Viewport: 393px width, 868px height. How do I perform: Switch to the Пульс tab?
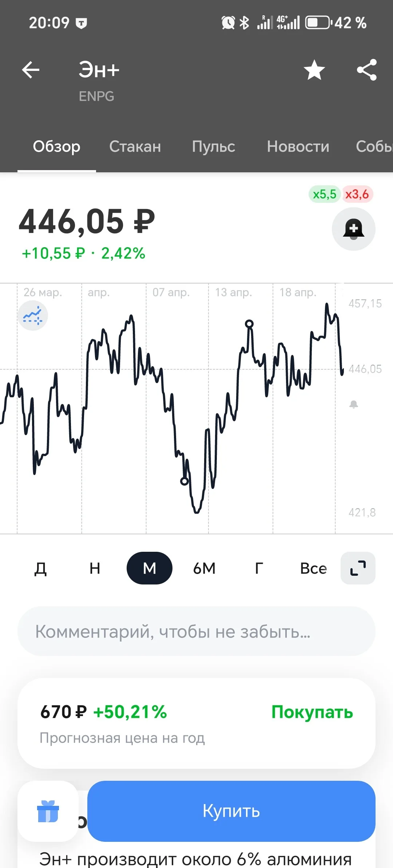pos(214,146)
